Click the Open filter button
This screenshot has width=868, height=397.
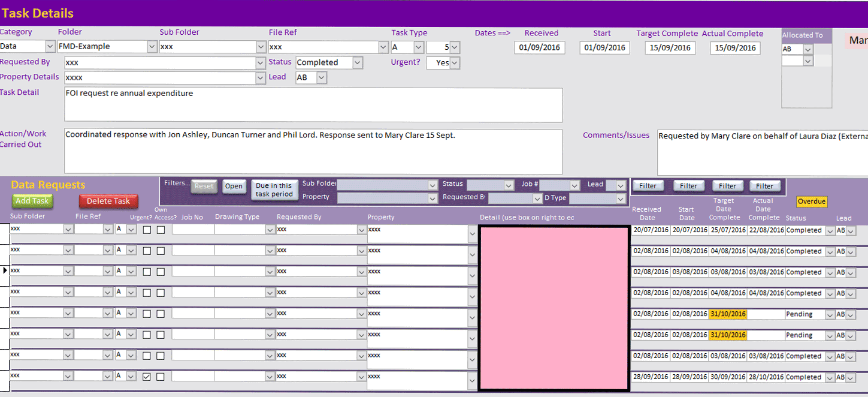pyautogui.click(x=234, y=187)
